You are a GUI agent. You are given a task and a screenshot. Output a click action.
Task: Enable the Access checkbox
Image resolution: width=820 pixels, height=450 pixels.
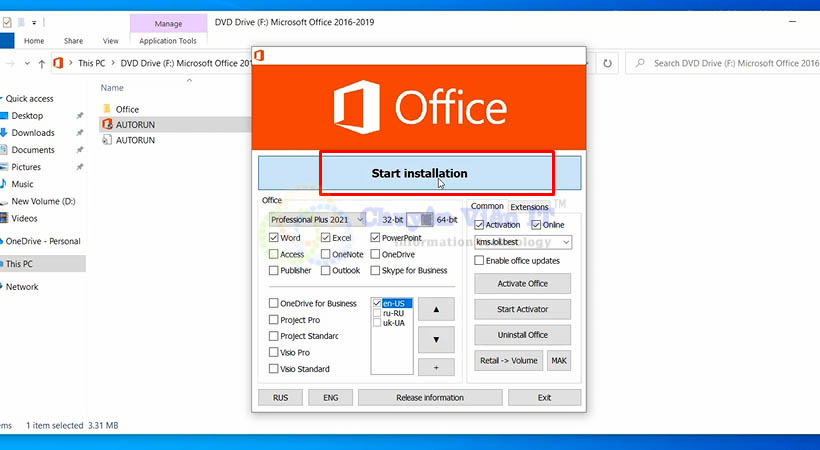point(274,254)
